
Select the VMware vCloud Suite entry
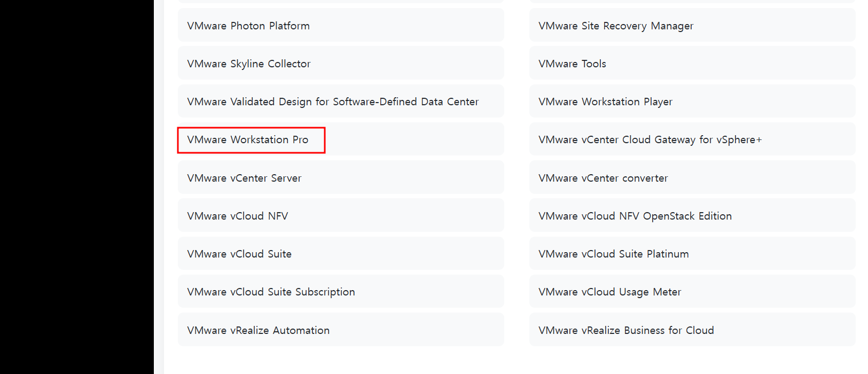point(341,253)
